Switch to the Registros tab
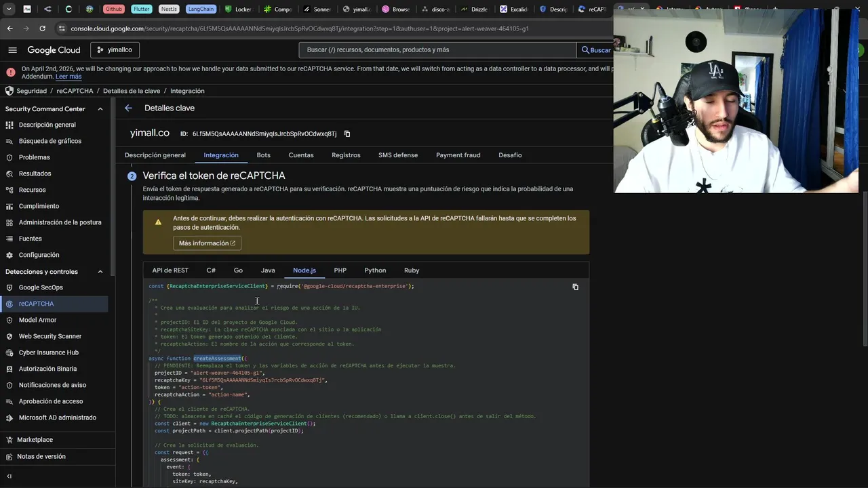868x488 pixels. click(346, 155)
